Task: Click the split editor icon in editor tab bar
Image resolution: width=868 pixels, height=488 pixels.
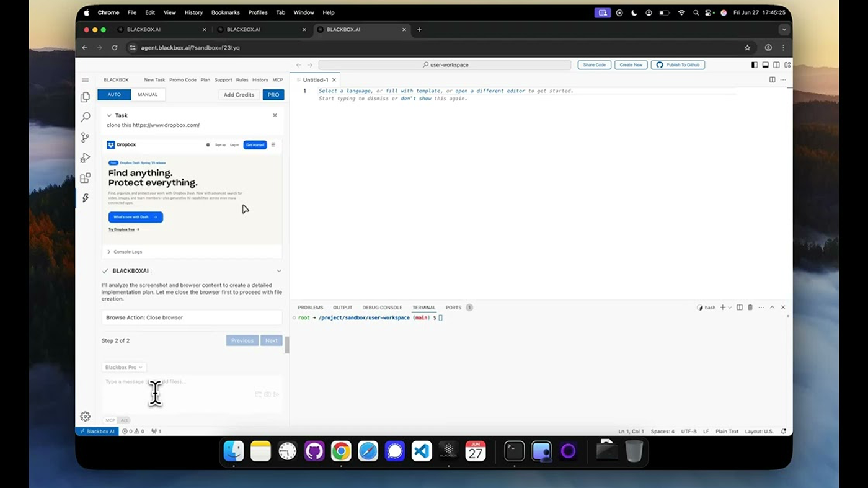Action: click(772, 80)
